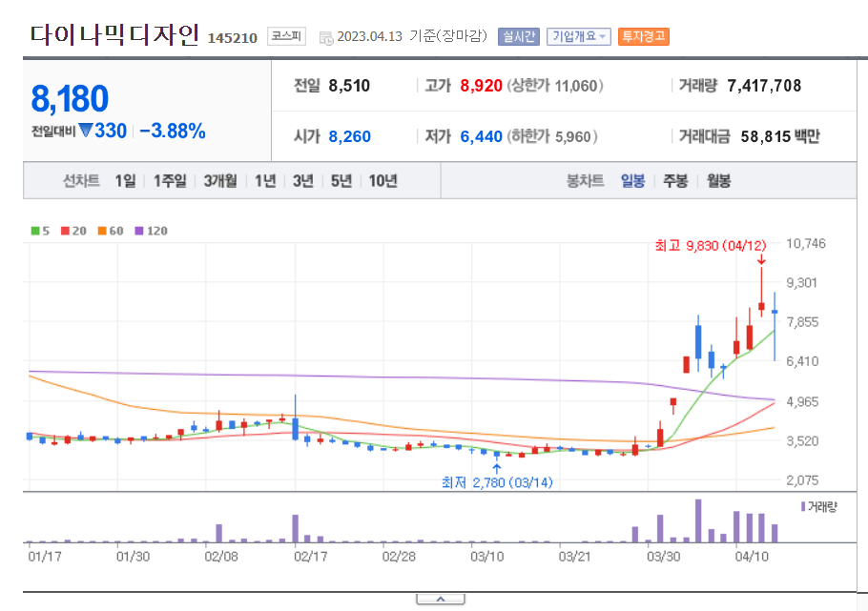Click the 봉차트 label
This screenshot has width=868, height=611.
[x=585, y=181]
